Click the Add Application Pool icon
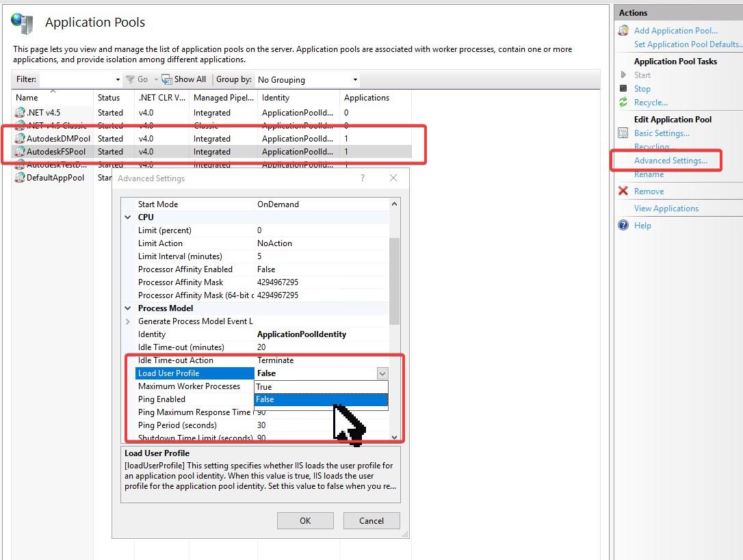Viewport: 743px width, 560px height. point(623,30)
